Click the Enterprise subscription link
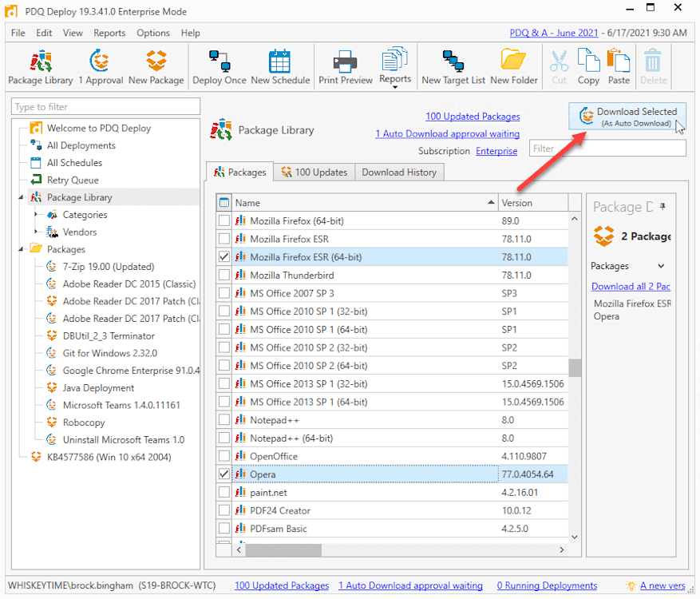Image resolution: width=700 pixels, height=599 pixels. [496, 152]
